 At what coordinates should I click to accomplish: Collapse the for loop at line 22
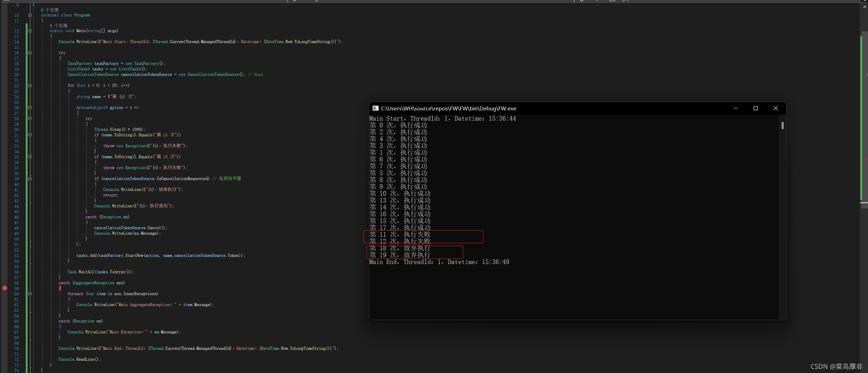pyautogui.click(x=30, y=85)
